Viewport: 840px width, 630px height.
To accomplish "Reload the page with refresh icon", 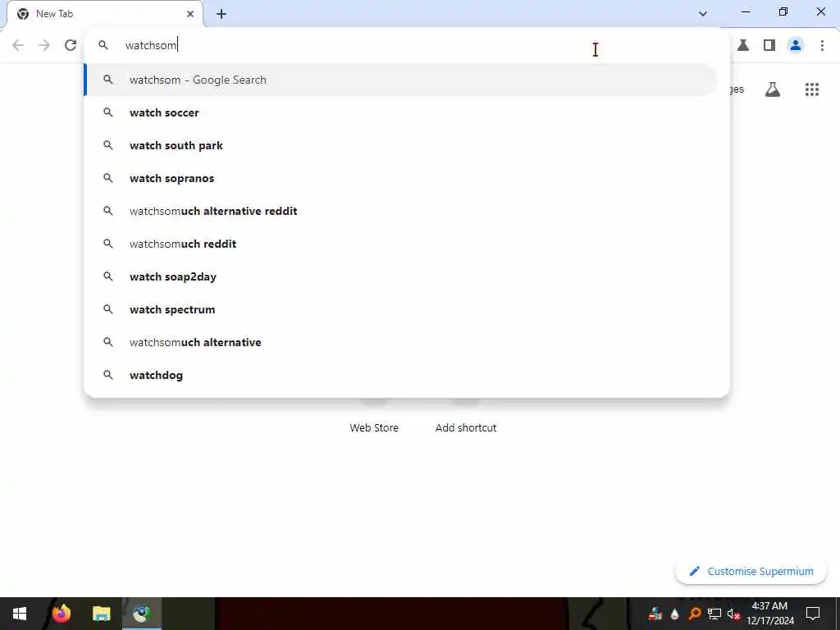I will pyautogui.click(x=71, y=45).
